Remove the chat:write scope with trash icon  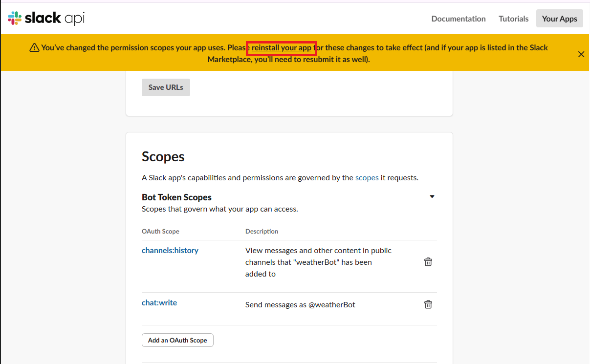tap(428, 304)
